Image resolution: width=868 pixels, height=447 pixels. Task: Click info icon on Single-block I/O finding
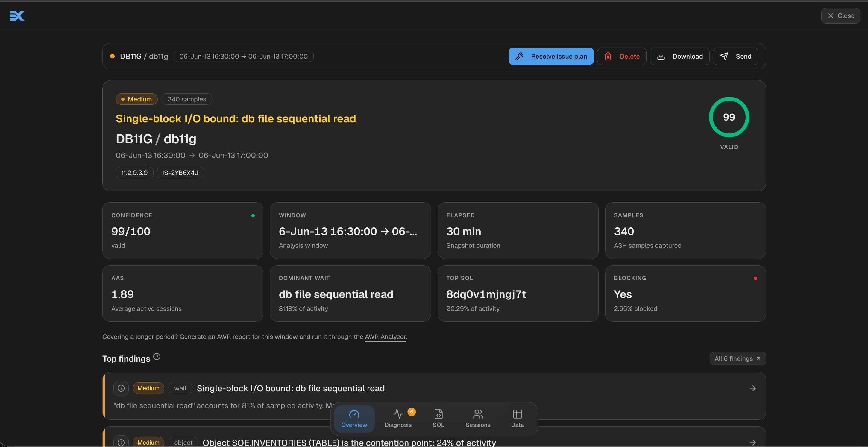[121, 388]
